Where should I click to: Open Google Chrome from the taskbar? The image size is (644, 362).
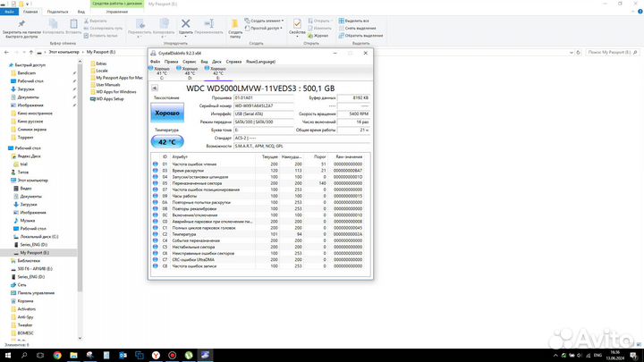point(57,356)
